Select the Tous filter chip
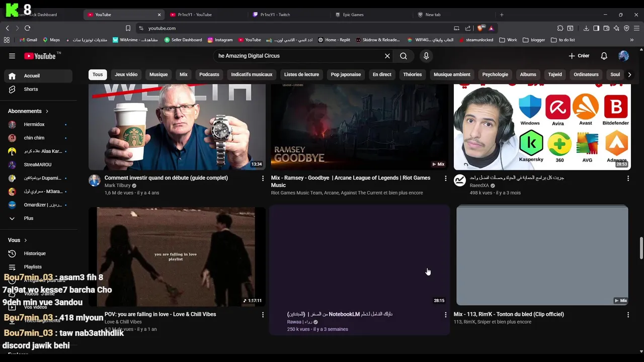The image size is (644, 362). 98,74
